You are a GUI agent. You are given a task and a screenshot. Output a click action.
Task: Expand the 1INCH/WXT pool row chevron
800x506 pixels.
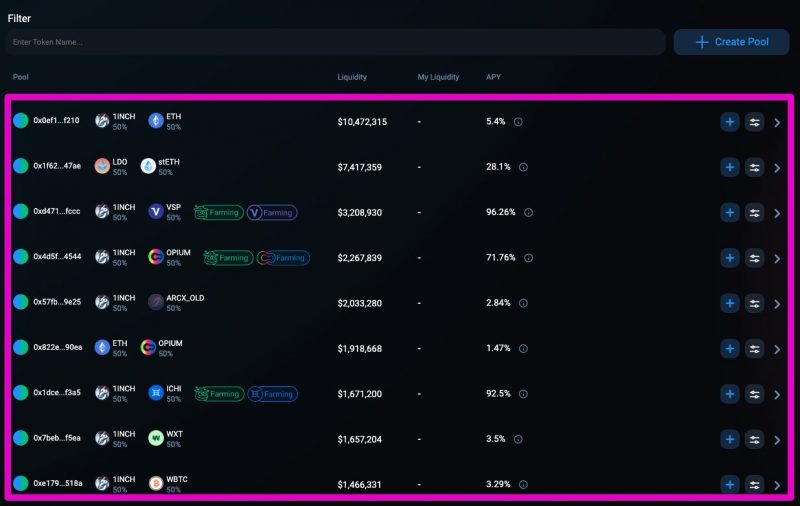778,440
